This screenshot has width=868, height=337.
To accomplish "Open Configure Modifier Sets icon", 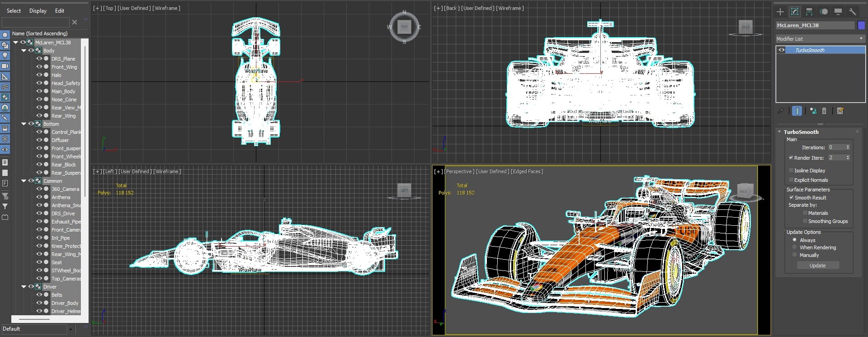I will pyautogui.click(x=840, y=111).
